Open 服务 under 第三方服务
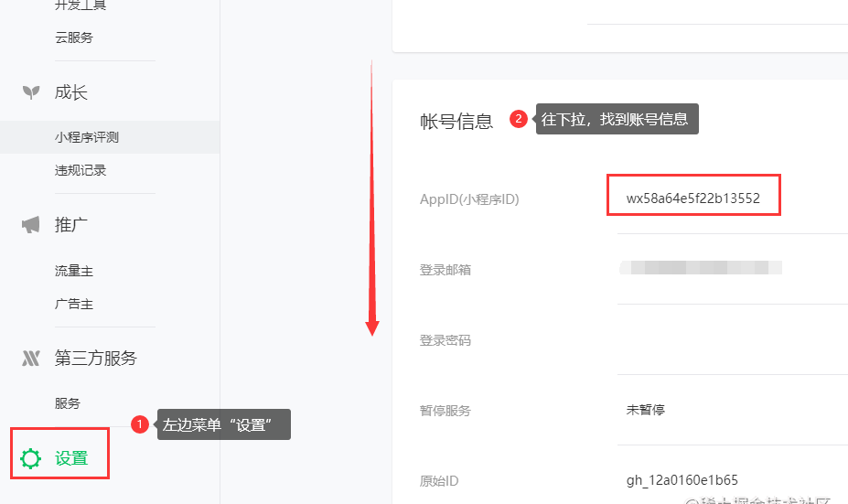Viewport: 848px width, 504px height. pyautogui.click(x=67, y=403)
